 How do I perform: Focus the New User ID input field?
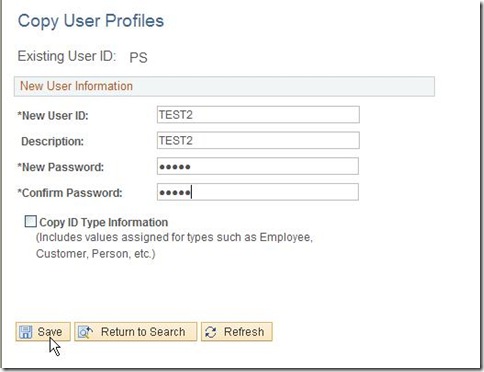click(258, 115)
